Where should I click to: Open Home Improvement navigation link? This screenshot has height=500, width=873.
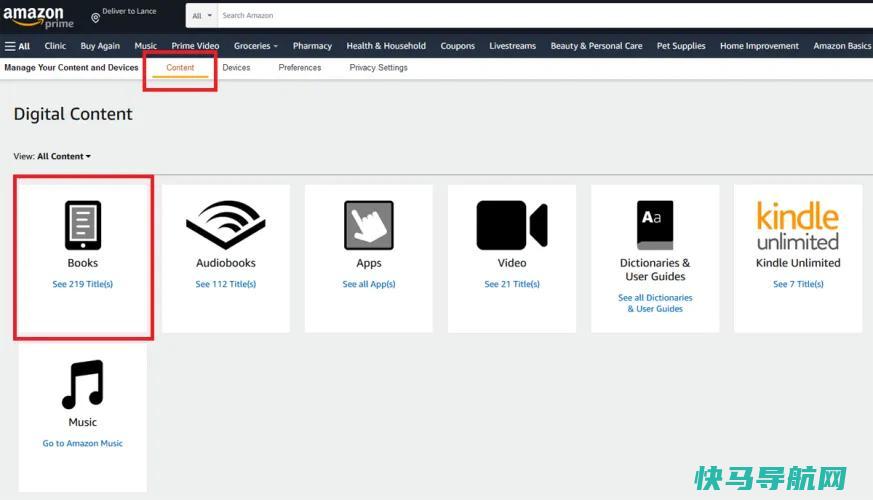pyautogui.click(x=759, y=46)
